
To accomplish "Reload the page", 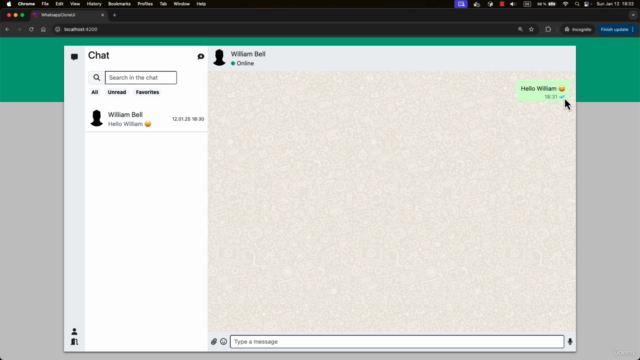I will click(31, 29).
